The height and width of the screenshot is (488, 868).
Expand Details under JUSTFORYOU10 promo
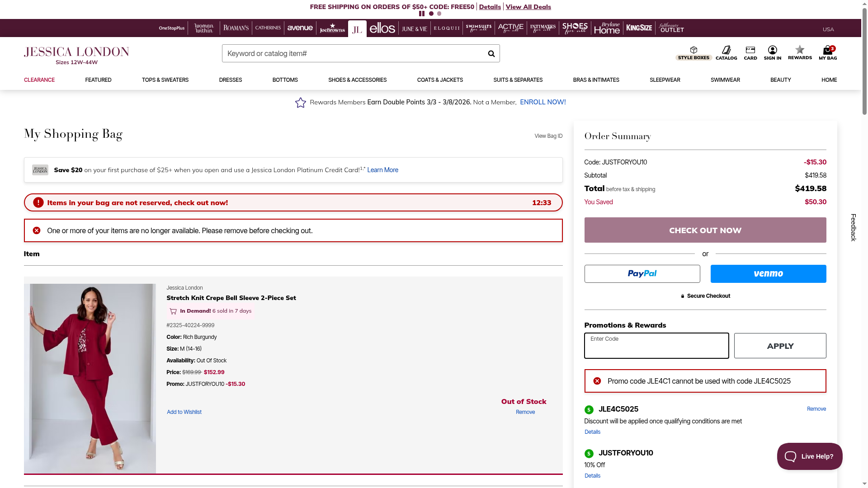[x=592, y=476]
